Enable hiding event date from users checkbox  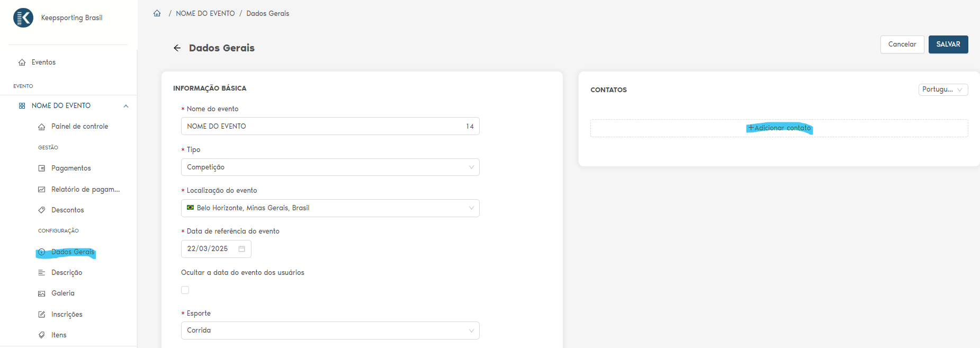coord(185,290)
